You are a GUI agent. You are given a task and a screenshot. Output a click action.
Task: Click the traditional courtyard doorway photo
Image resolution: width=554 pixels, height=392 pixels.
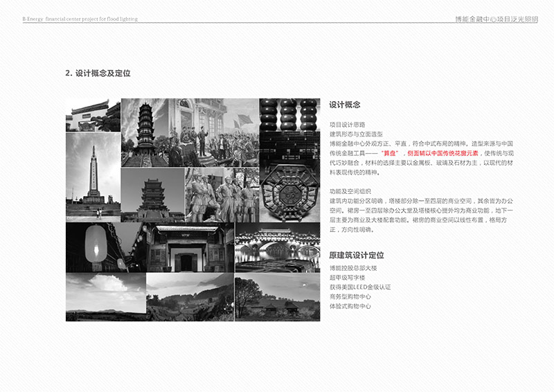(189, 247)
